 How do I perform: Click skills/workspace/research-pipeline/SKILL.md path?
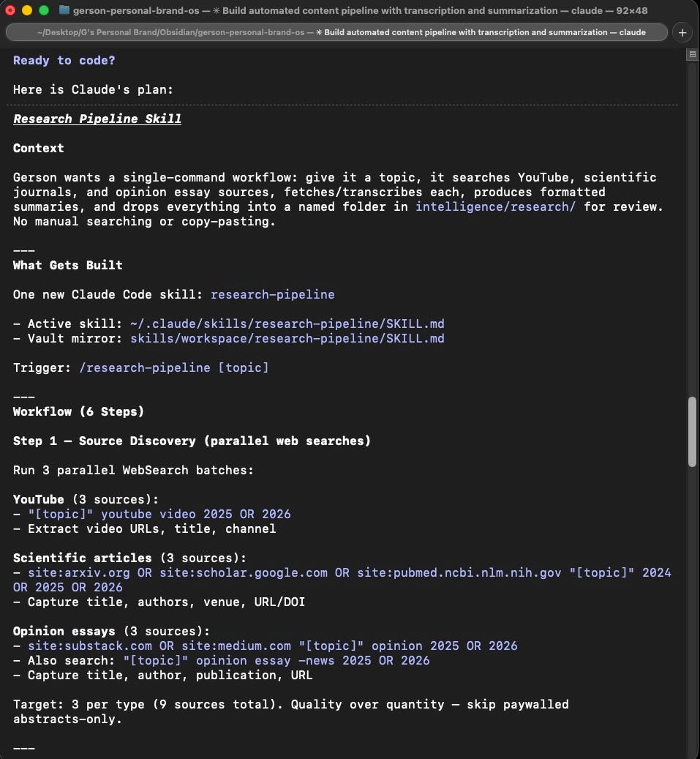coord(287,338)
